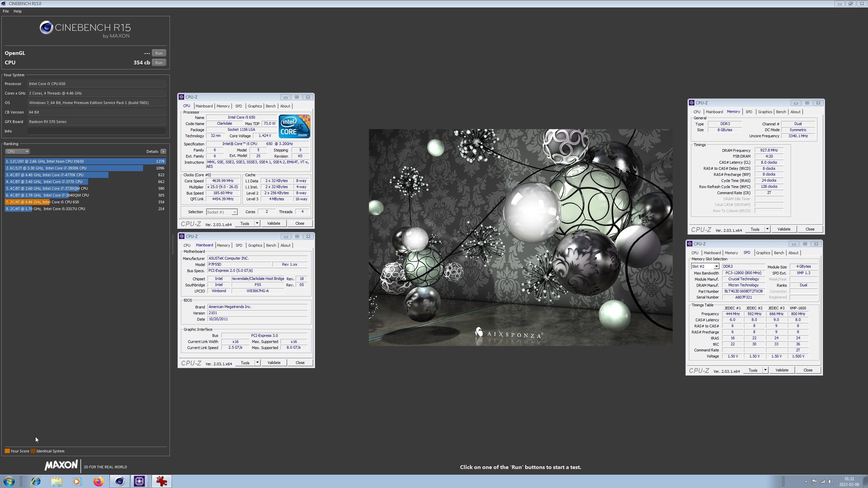This screenshot has height=488, width=868.
Task: Select highlighted ranking row Core i5 CPU 650
Action: pyautogui.click(x=85, y=202)
